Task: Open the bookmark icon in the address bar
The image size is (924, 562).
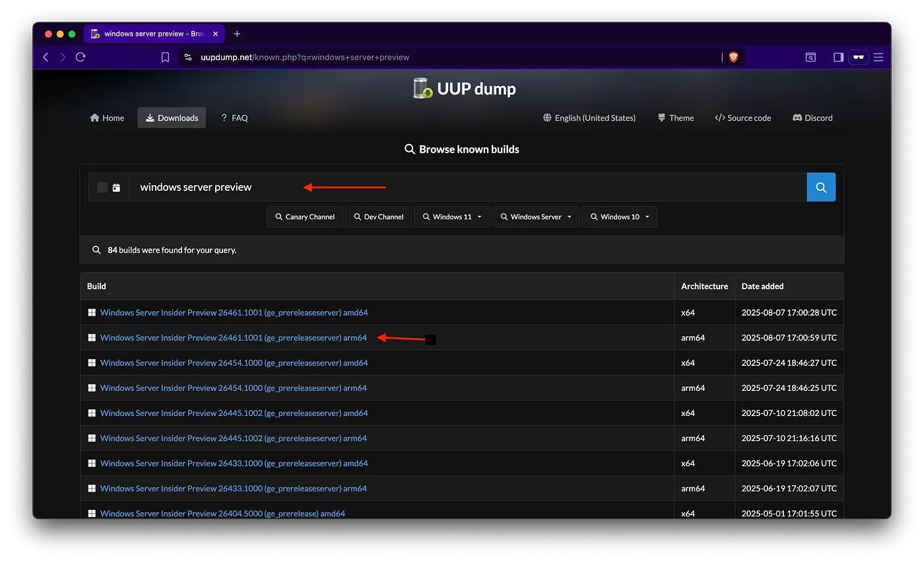Action: 165,57
